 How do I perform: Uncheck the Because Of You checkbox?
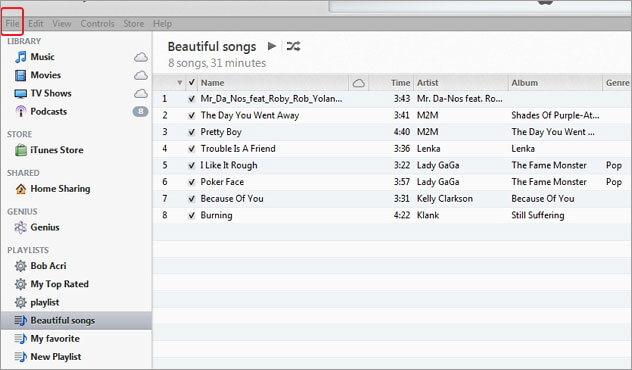pos(191,199)
